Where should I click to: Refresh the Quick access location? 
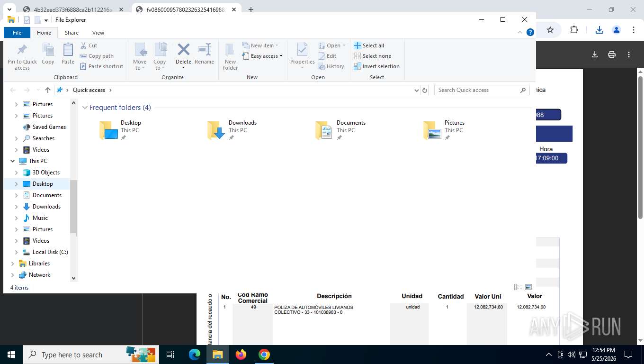click(425, 90)
